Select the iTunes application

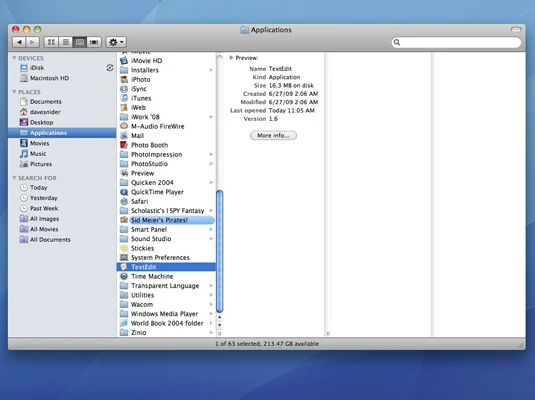coord(167,98)
